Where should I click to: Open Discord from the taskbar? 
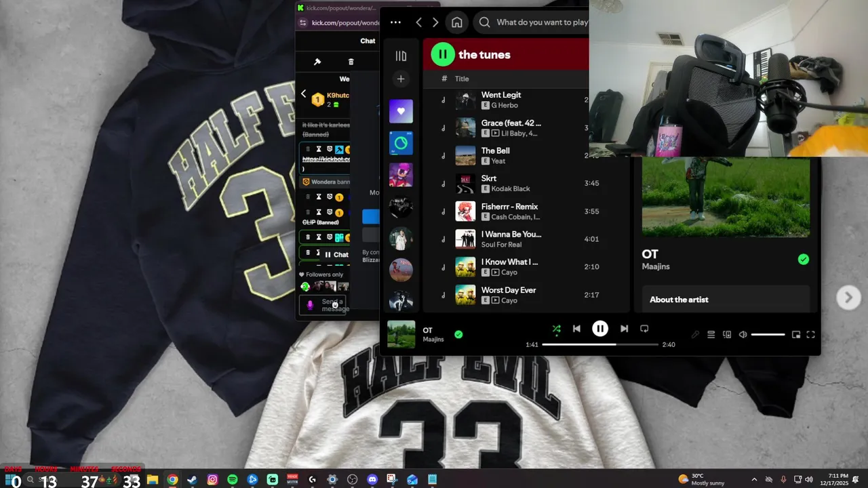[372, 479]
